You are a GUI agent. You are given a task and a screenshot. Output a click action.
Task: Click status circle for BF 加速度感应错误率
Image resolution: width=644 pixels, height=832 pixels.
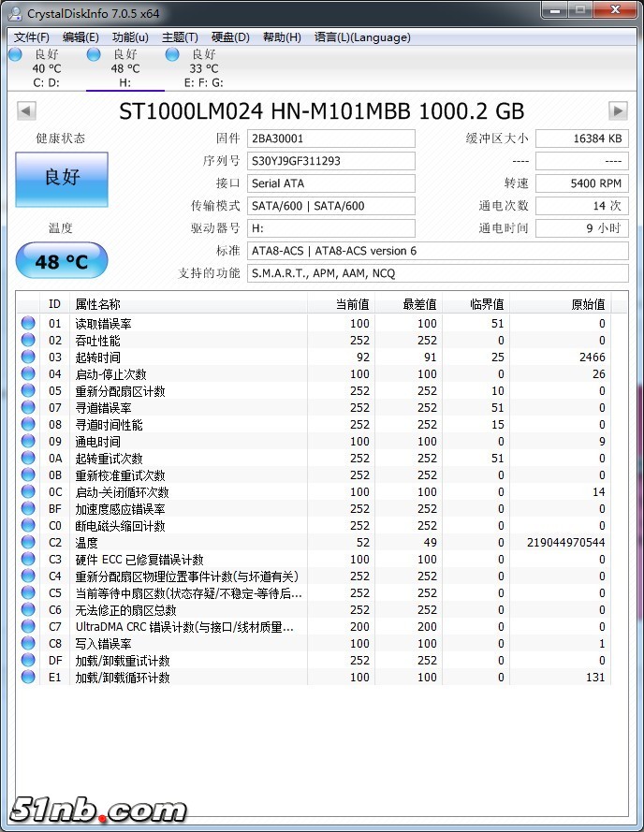(x=28, y=508)
